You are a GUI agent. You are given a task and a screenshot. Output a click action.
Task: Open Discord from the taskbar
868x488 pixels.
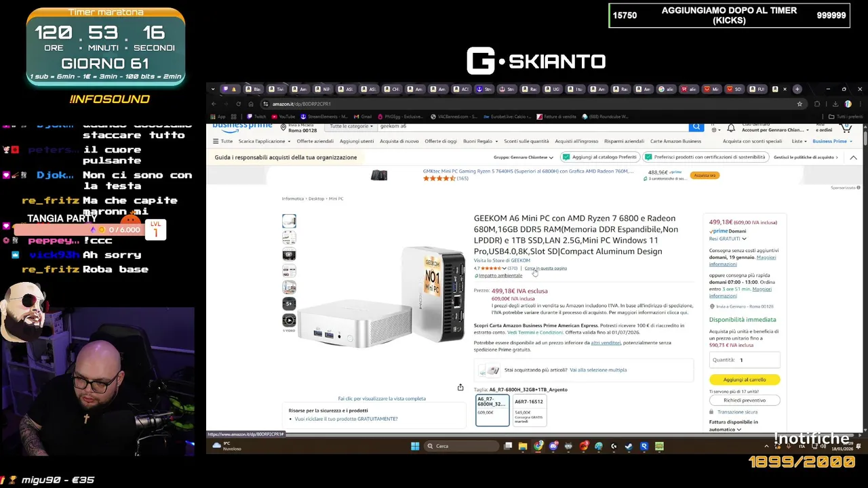coord(553,446)
